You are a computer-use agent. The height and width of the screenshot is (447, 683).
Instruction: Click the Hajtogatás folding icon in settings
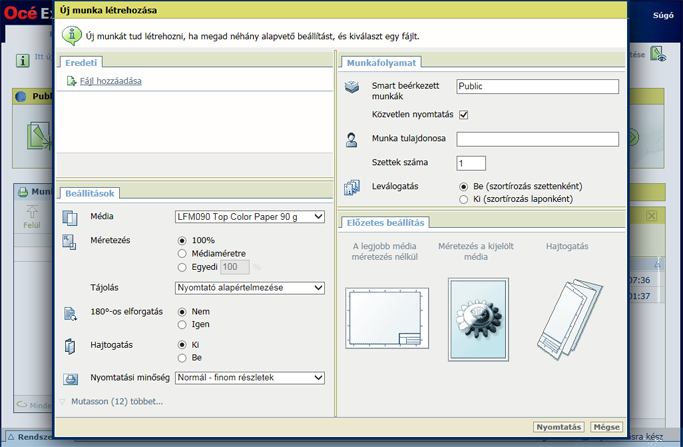70,346
